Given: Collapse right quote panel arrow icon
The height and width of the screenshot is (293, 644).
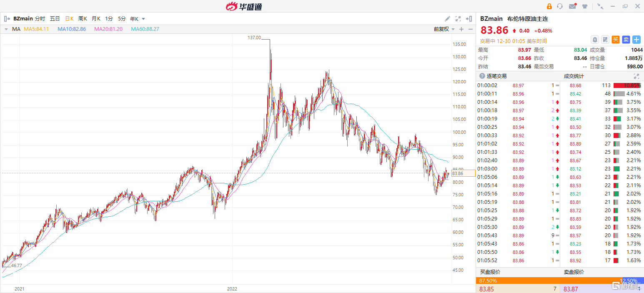Looking at the screenshot, I should point(469,19).
